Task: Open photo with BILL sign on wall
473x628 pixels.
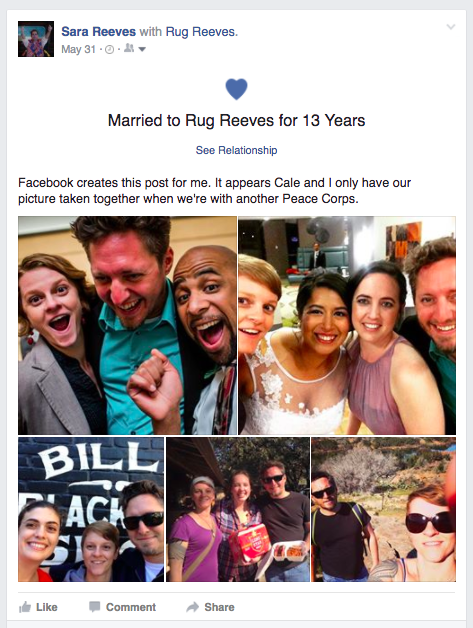Action: coord(91,509)
